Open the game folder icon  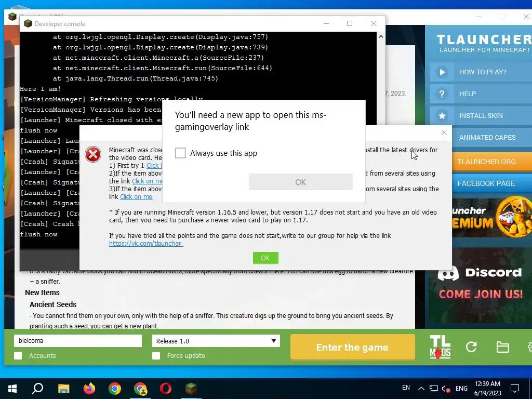click(502, 347)
